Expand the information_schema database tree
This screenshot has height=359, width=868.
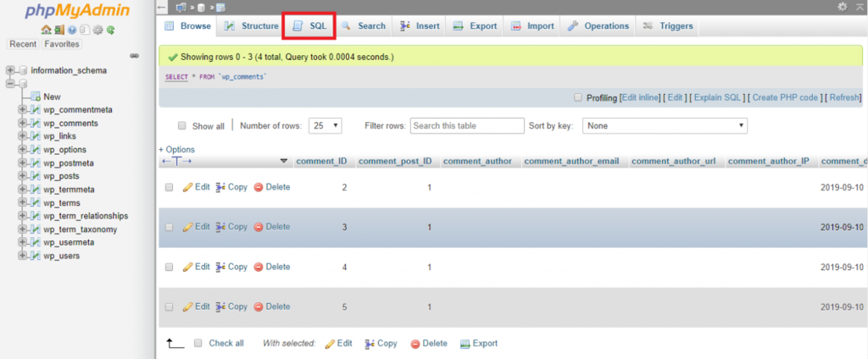(x=10, y=70)
